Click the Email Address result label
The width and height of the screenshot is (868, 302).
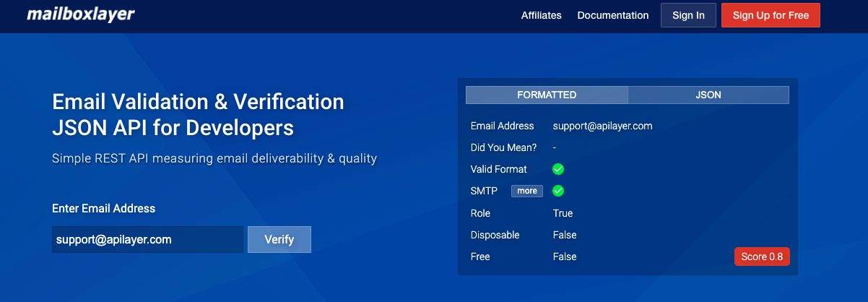[x=503, y=126]
